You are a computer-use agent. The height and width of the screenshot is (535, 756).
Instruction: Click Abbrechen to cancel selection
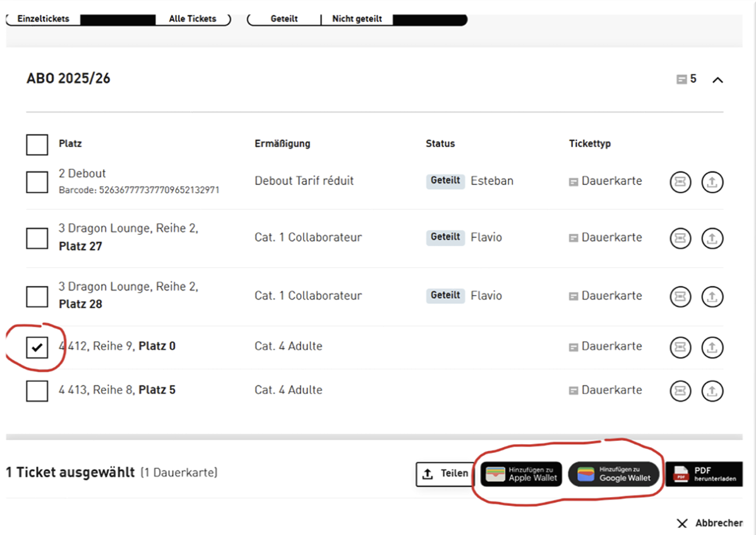point(709,523)
